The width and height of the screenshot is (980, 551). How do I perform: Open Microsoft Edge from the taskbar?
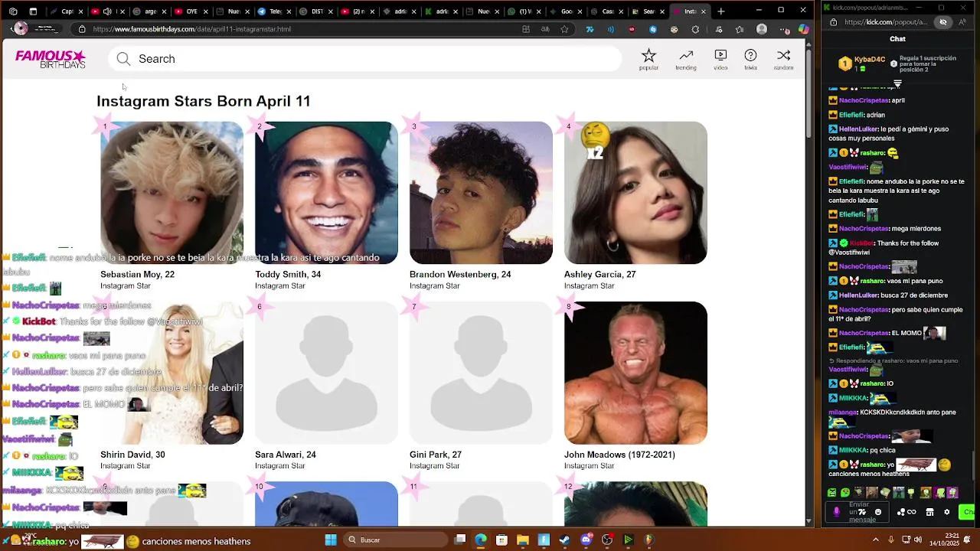coord(481,540)
